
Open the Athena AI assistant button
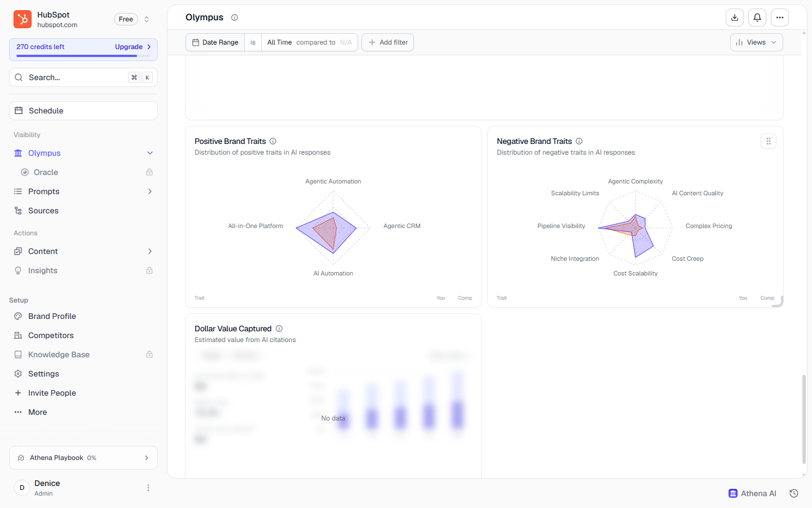click(752, 493)
